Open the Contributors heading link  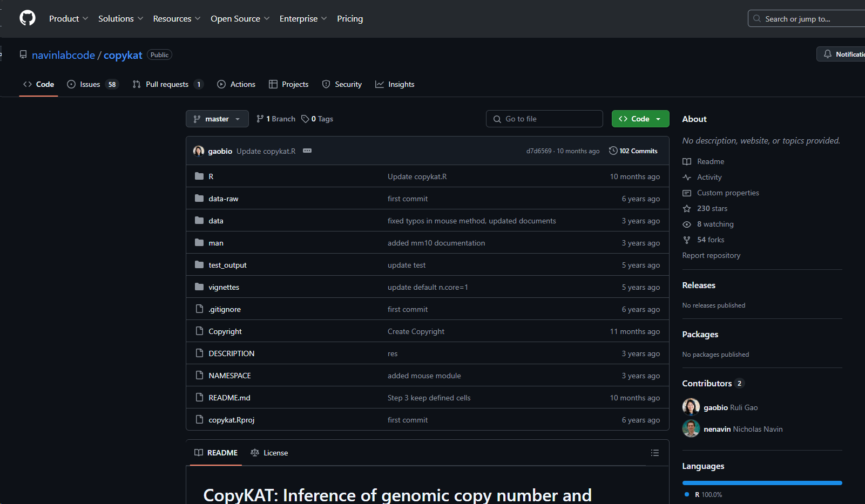click(713, 383)
